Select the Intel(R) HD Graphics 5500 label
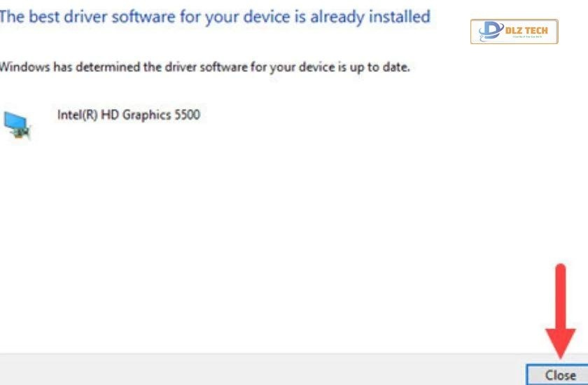Image resolution: width=588 pixels, height=385 pixels. pos(128,115)
